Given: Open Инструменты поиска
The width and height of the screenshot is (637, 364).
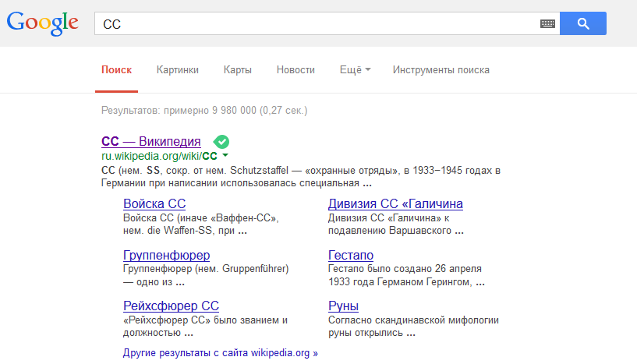Looking at the screenshot, I should [441, 70].
